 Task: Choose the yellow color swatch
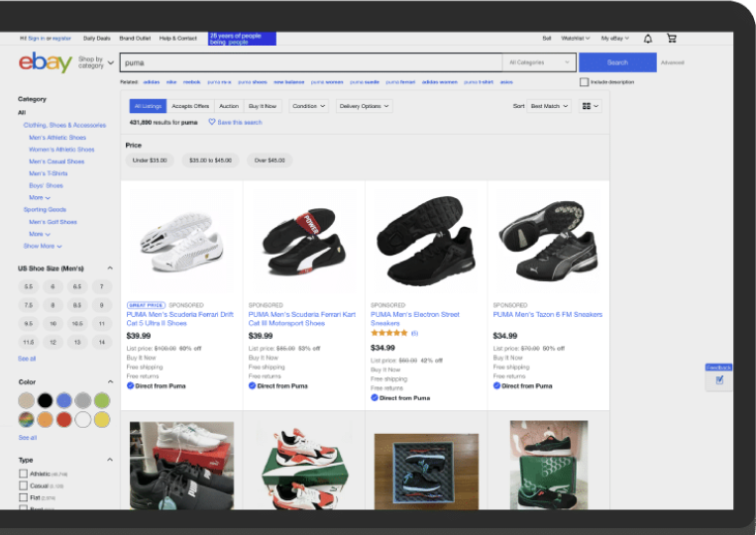point(102,420)
